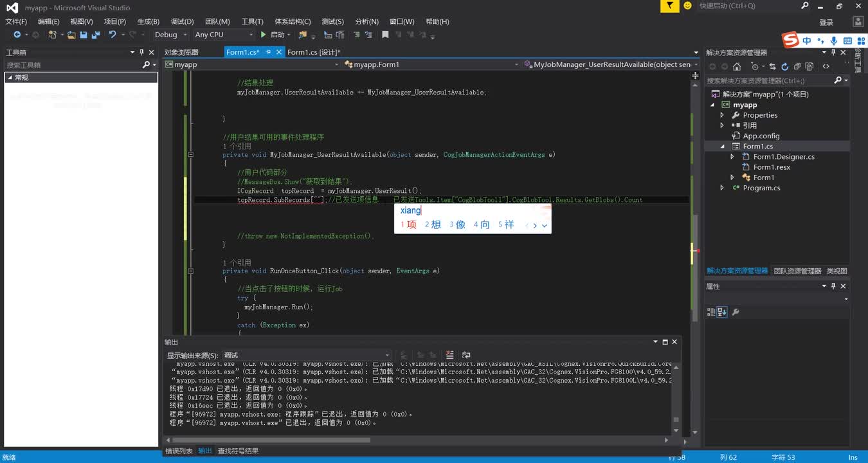Expand the Form1.Designer.cs node
This screenshot has width=868, height=463.
coord(732,157)
